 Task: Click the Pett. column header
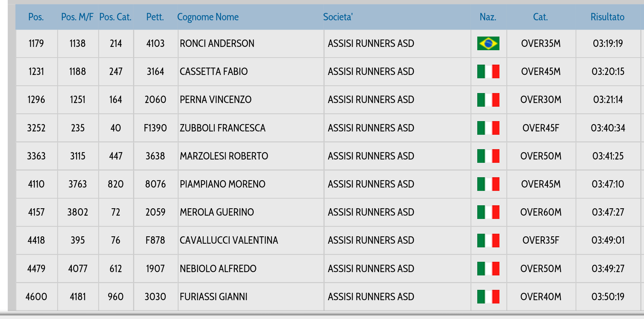click(155, 17)
